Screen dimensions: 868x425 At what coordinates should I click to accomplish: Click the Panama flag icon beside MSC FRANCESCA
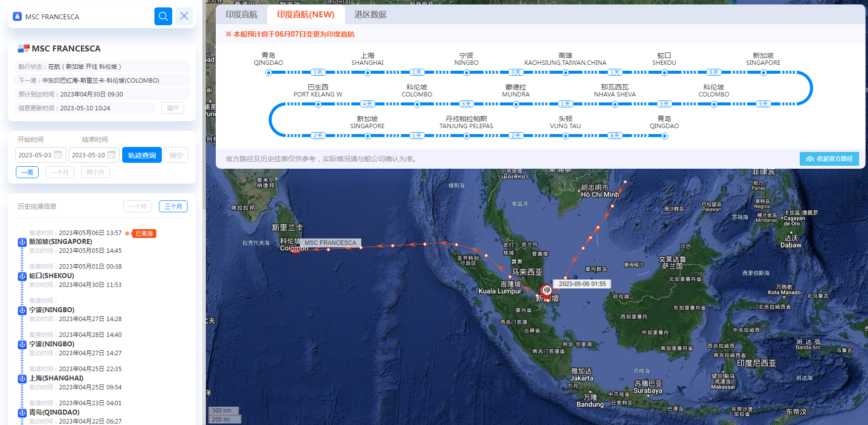click(x=23, y=48)
